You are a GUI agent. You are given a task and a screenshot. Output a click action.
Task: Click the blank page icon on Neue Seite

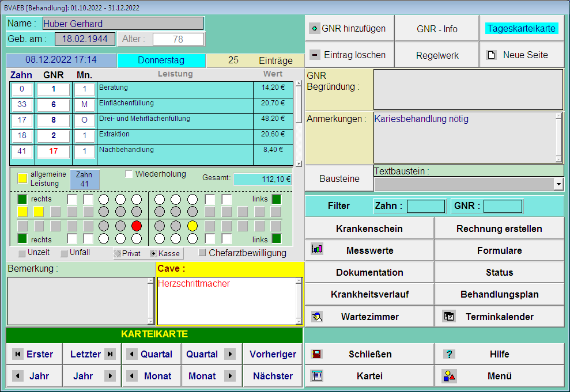coord(492,55)
